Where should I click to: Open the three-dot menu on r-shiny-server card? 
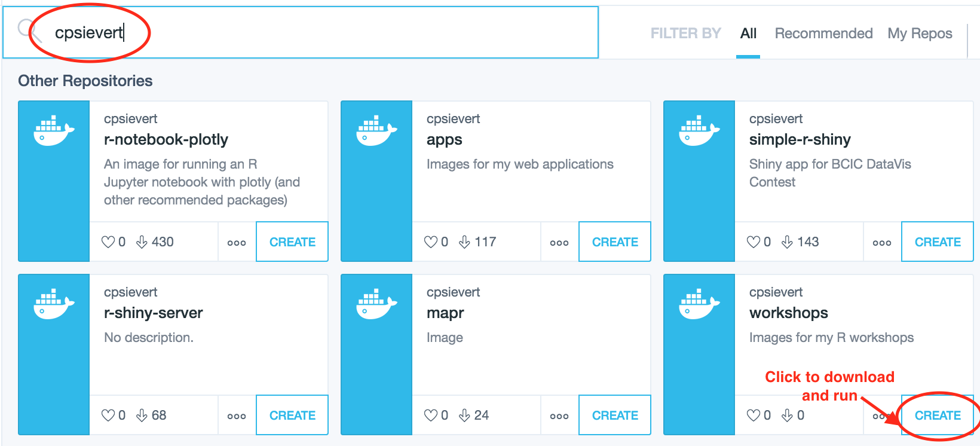[237, 416]
